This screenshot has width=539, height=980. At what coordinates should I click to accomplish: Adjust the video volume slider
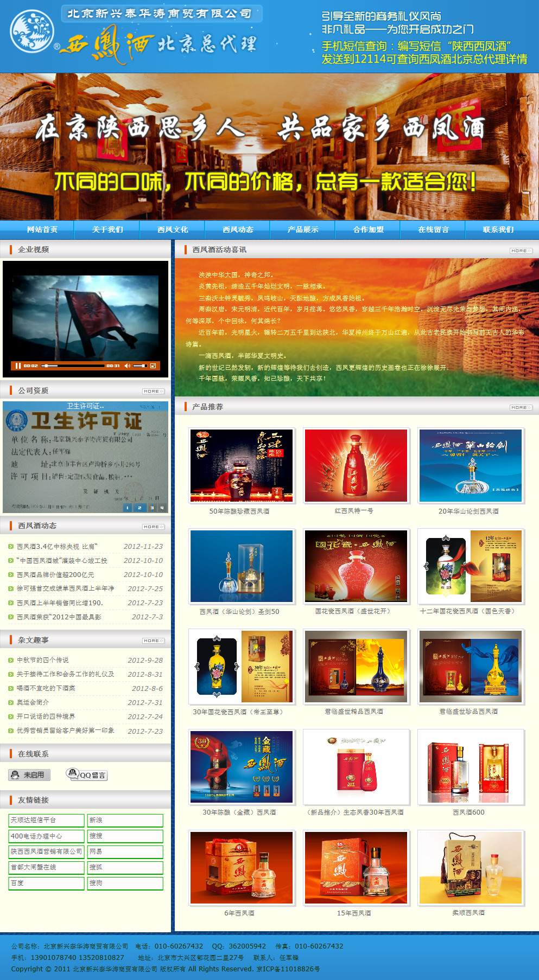[140, 366]
